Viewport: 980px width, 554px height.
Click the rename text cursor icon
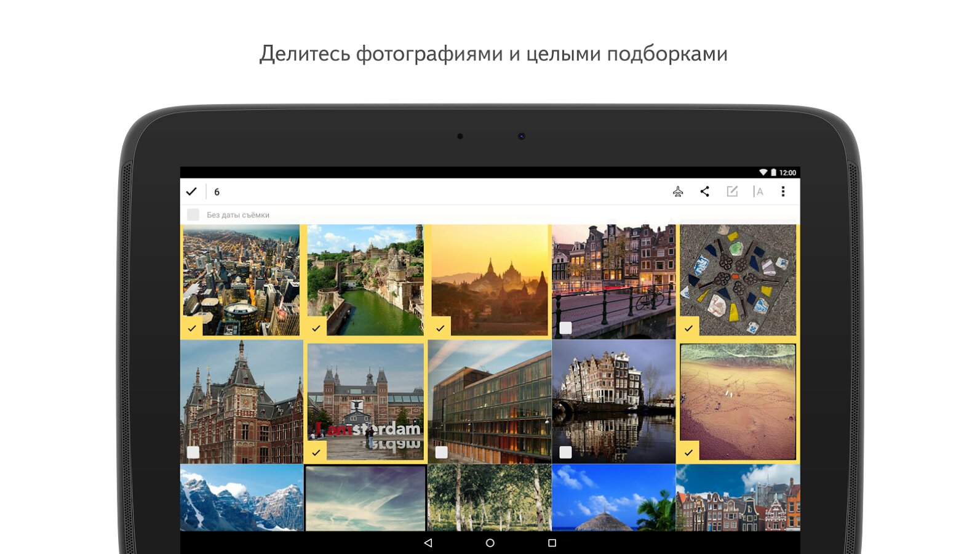758,192
